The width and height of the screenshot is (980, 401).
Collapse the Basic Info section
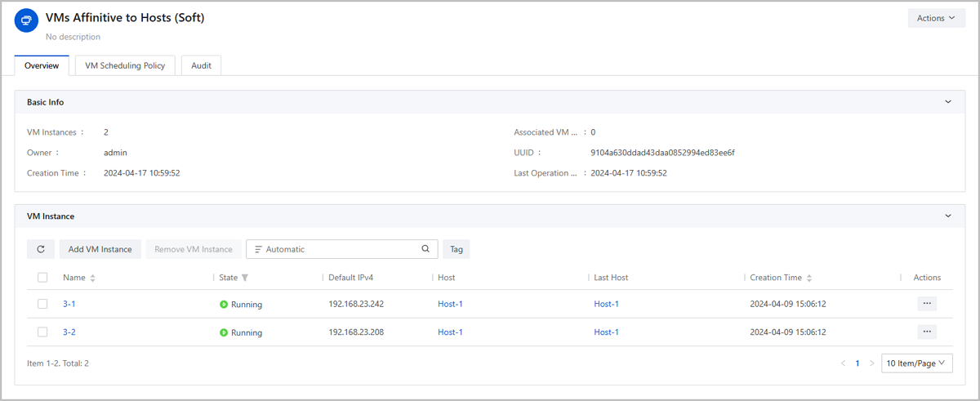tap(948, 102)
